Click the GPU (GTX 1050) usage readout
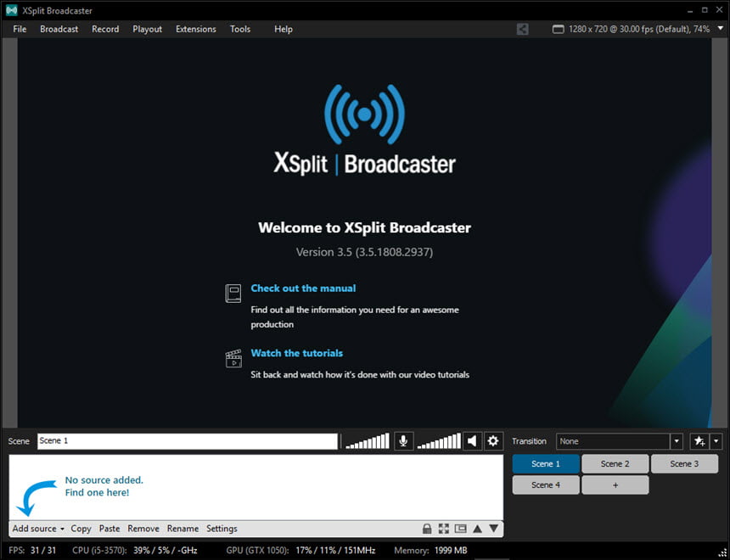Screen dimensions: 730x560 point(300,550)
